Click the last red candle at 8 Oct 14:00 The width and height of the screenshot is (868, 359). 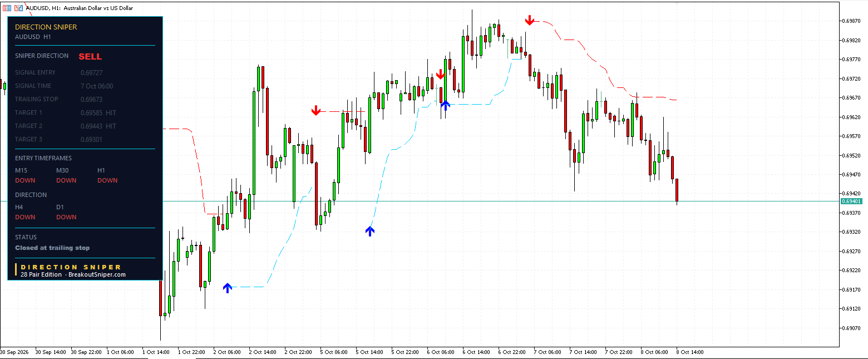[x=677, y=190]
